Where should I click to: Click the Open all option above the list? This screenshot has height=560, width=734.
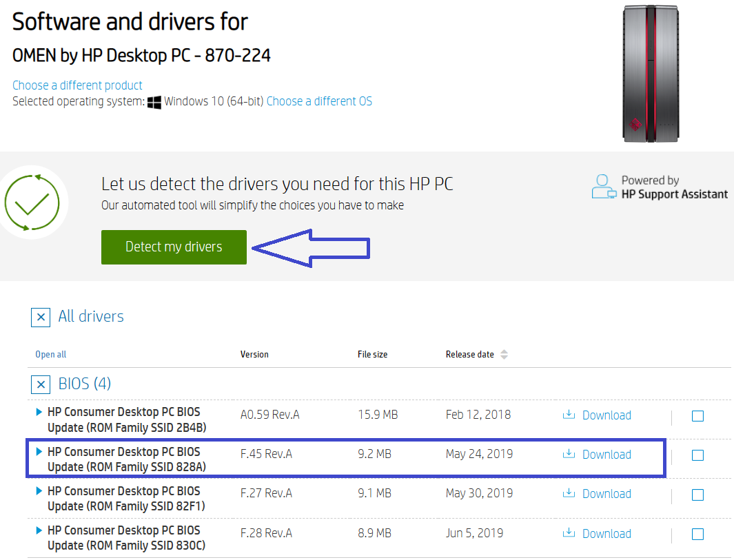pos(50,354)
